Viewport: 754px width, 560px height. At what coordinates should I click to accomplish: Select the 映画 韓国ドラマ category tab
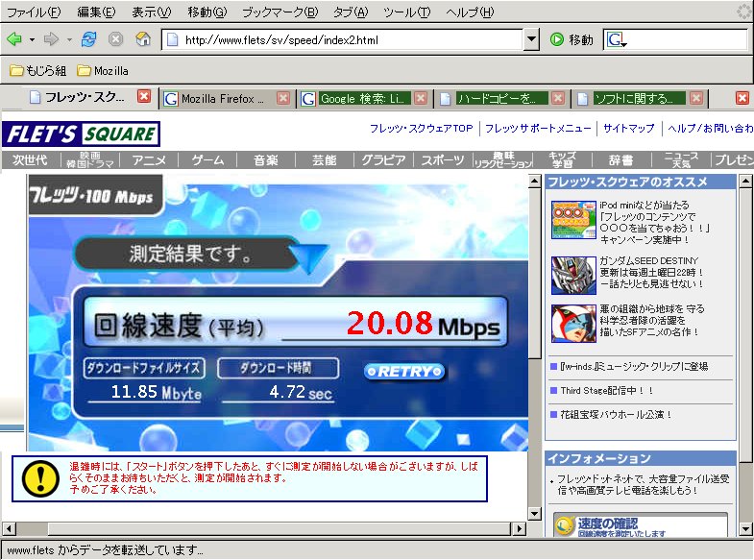pyautogui.click(x=90, y=160)
